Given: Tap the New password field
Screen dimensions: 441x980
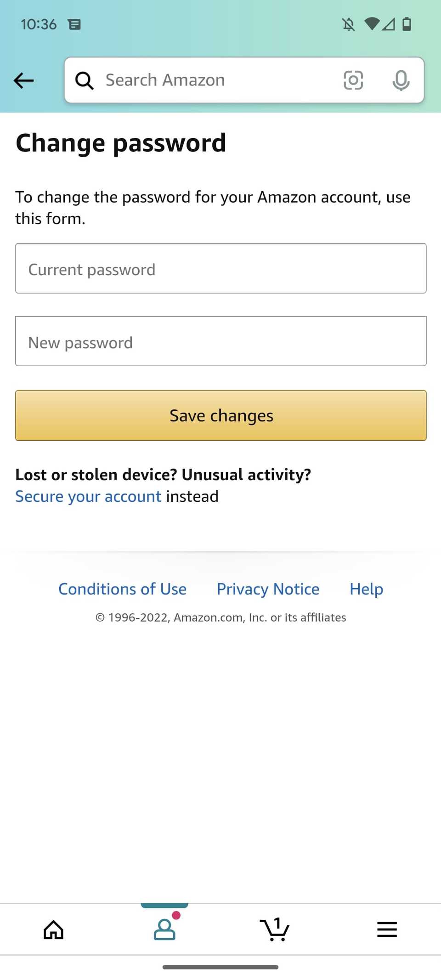Looking at the screenshot, I should pyautogui.click(x=220, y=341).
